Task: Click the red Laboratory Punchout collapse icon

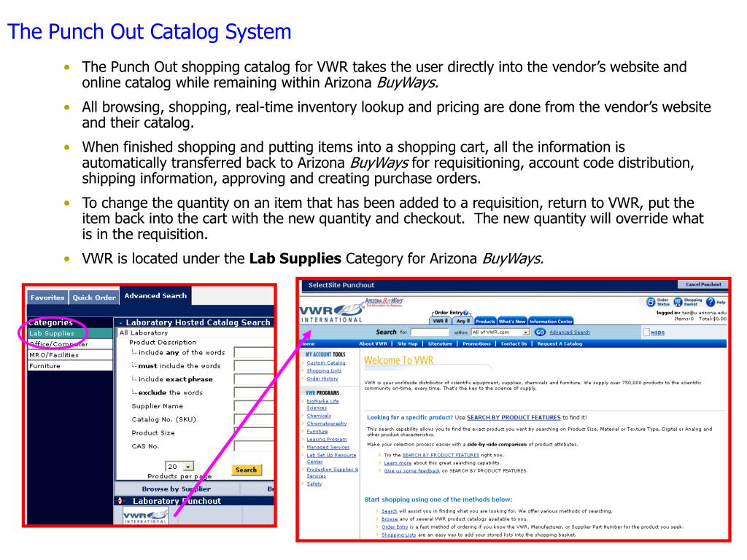Action: 120,501
